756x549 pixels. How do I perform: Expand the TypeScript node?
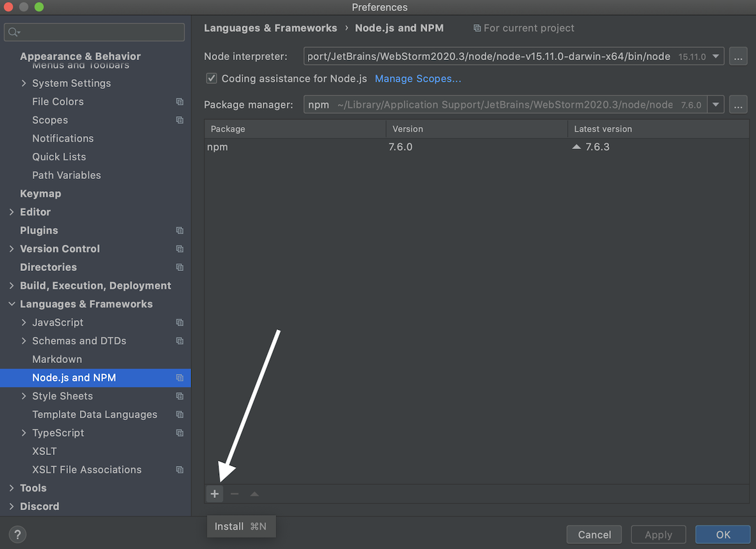pos(24,433)
